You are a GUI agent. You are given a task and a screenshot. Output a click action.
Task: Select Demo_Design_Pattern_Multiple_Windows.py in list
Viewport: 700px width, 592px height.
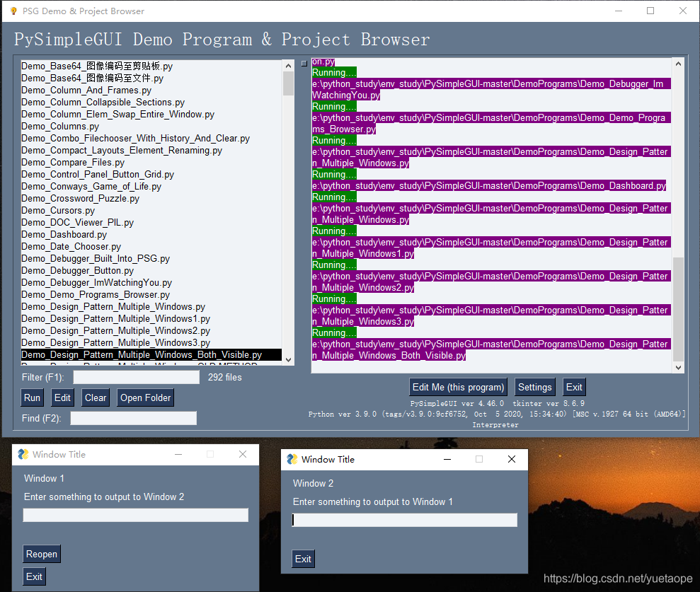[151, 307]
